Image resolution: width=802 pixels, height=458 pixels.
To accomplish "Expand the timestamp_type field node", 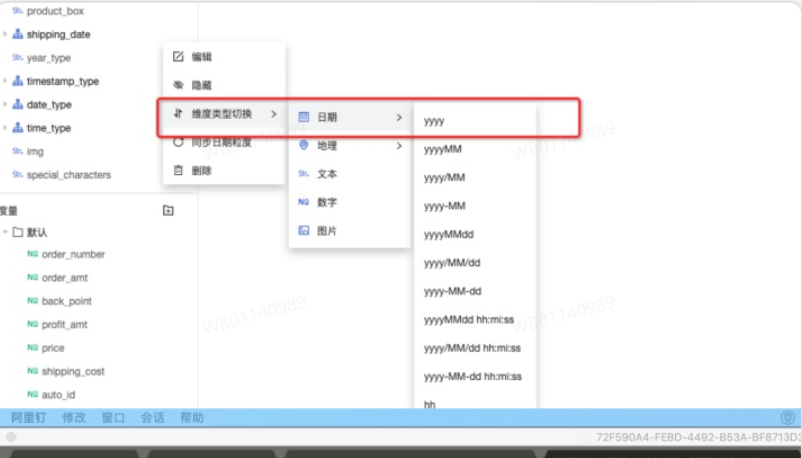I will tap(5, 82).
